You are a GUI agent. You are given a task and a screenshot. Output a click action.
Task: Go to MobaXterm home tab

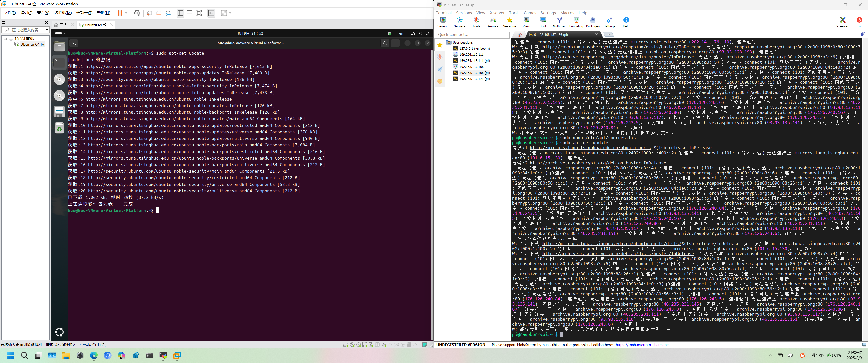pyautogui.click(x=519, y=34)
